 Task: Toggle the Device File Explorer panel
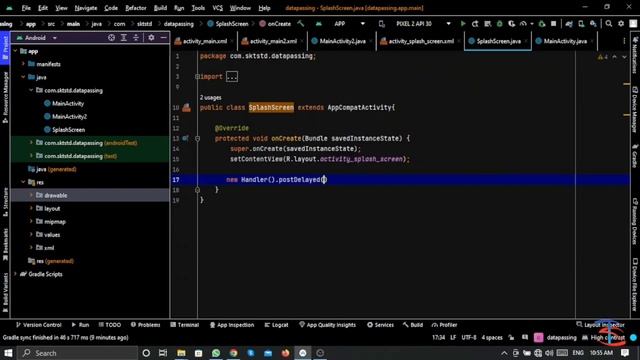point(635,284)
